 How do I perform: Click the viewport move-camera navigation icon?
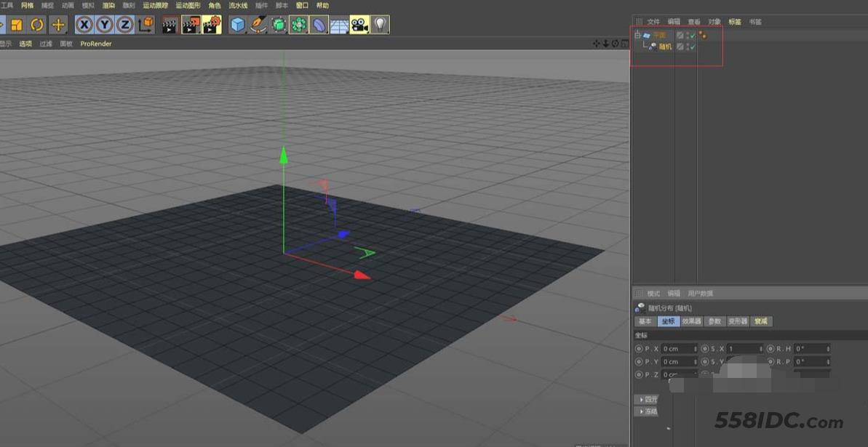coord(596,43)
